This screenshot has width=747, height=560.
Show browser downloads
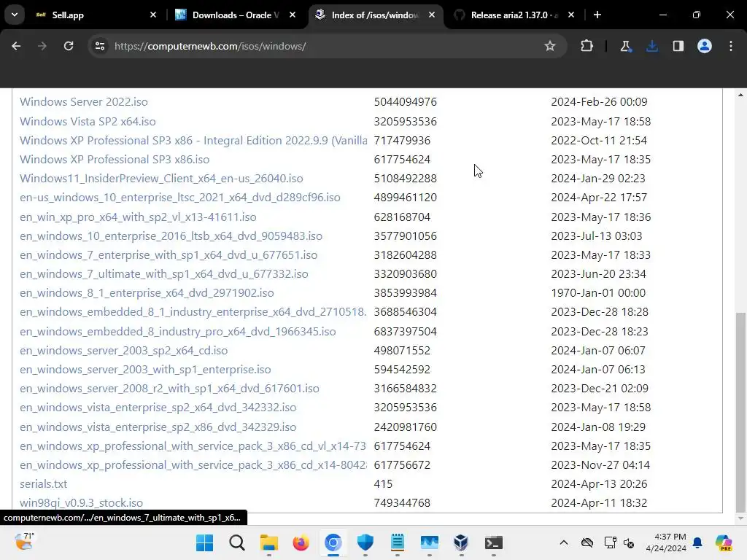(651, 46)
